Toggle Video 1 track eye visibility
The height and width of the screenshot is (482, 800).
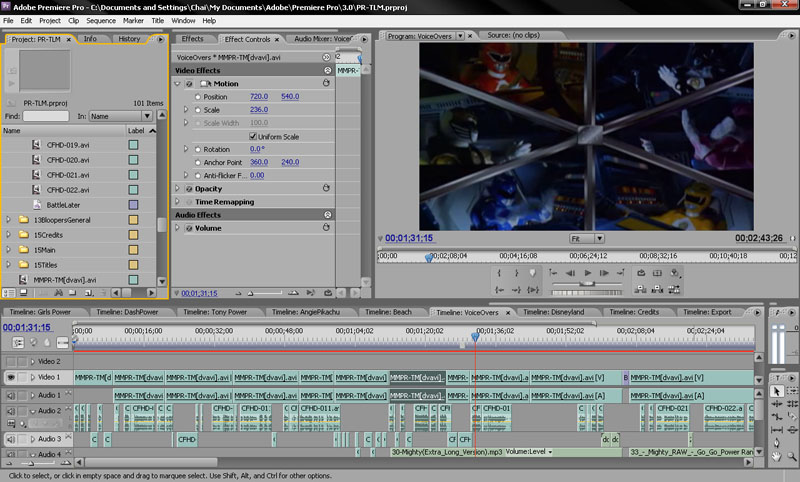click(11, 377)
